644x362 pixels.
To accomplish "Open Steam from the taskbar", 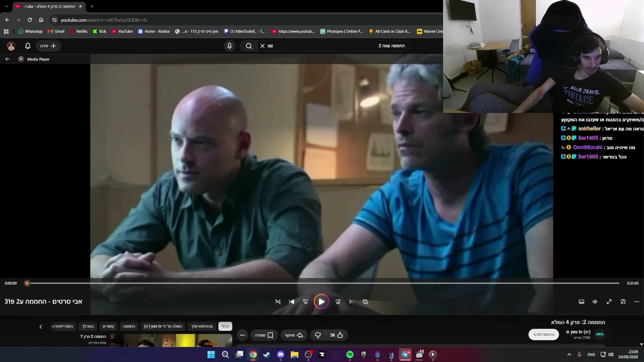I will pyautogui.click(x=267, y=354).
